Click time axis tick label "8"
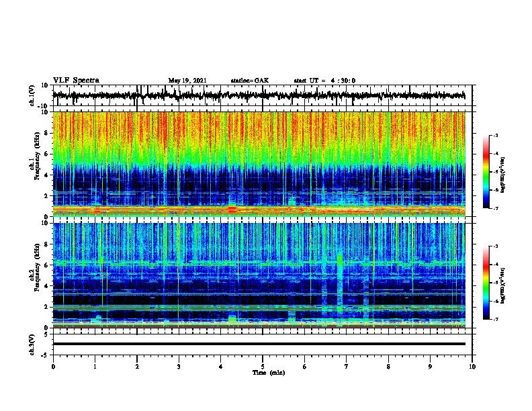The height and width of the screenshot is (411, 532). [388, 367]
